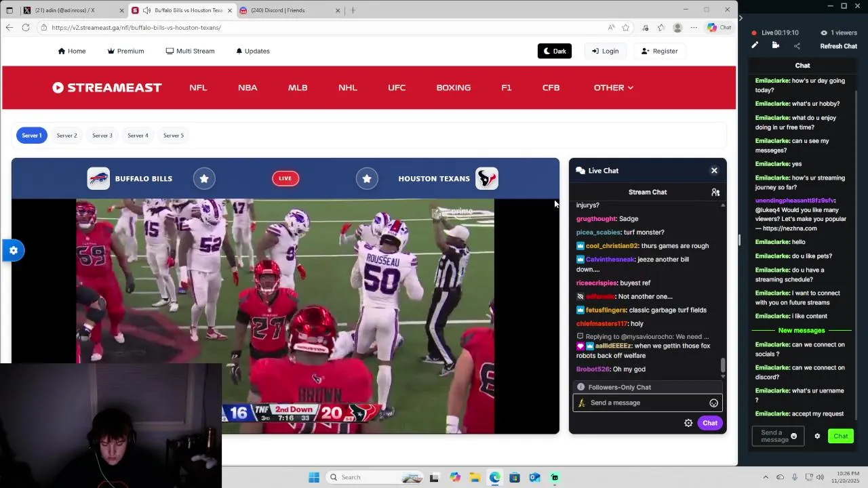Open the Copilot Chat button
The width and height of the screenshot is (868, 488).
point(719,28)
